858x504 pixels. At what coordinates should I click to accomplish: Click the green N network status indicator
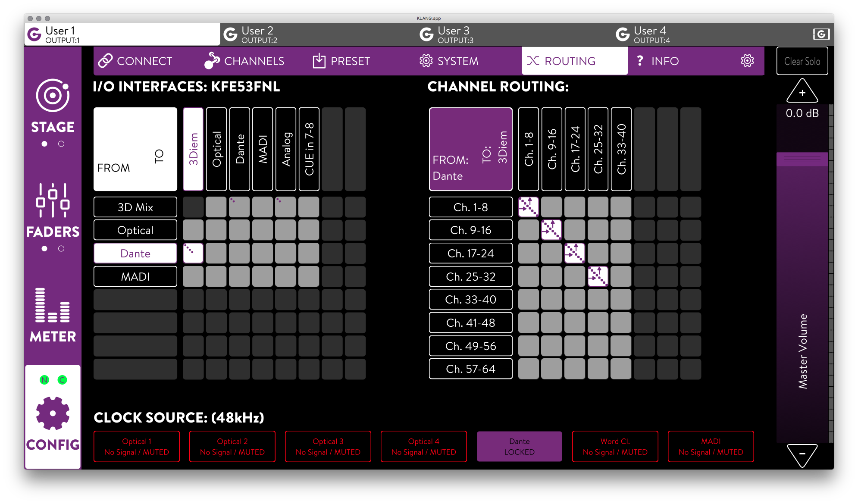coord(44,380)
